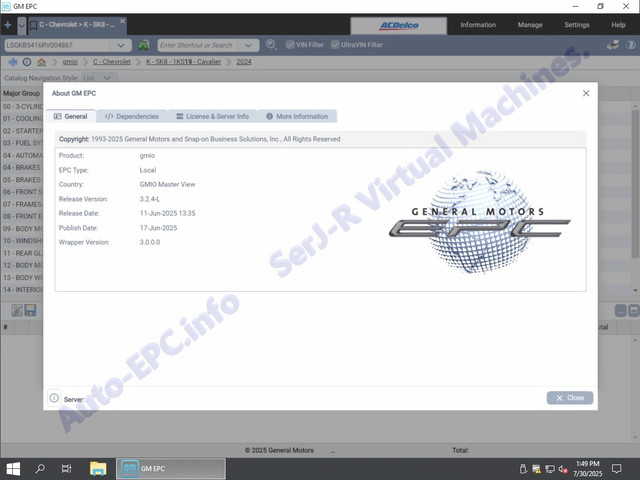Expand the shortcut search dropdown arrow

tap(249, 45)
